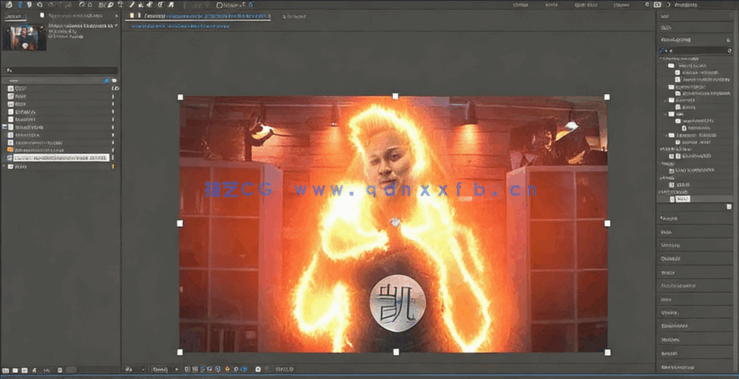This screenshot has width=739, height=379.
Task: Click the colorful Show Channel icon below the viewer
Action: [x=227, y=369]
